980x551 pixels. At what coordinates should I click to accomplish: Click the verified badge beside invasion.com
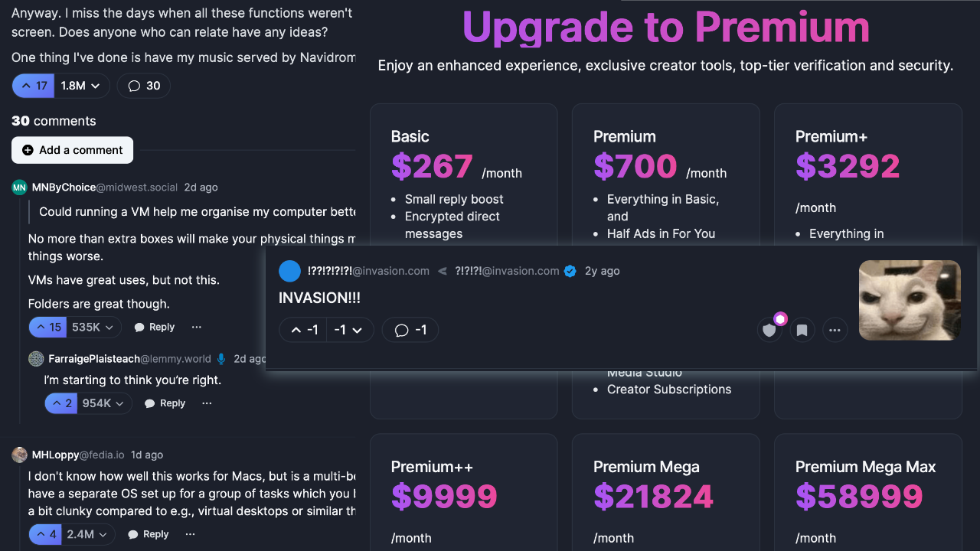pos(570,271)
